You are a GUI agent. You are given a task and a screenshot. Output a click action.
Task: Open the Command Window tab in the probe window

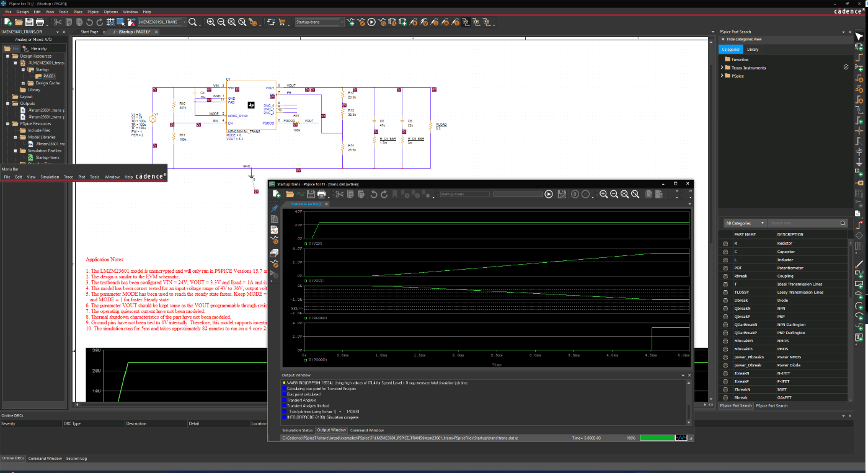click(x=367, y=430)
